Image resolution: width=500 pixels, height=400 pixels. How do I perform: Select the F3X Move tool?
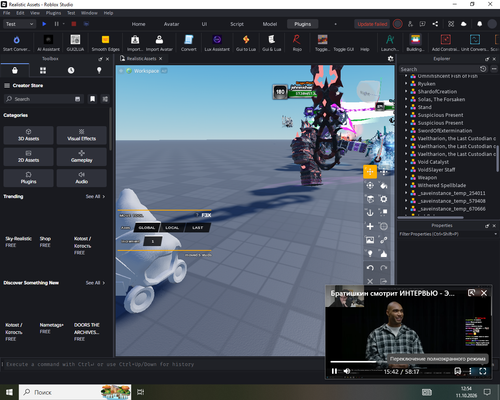(370, 172)
